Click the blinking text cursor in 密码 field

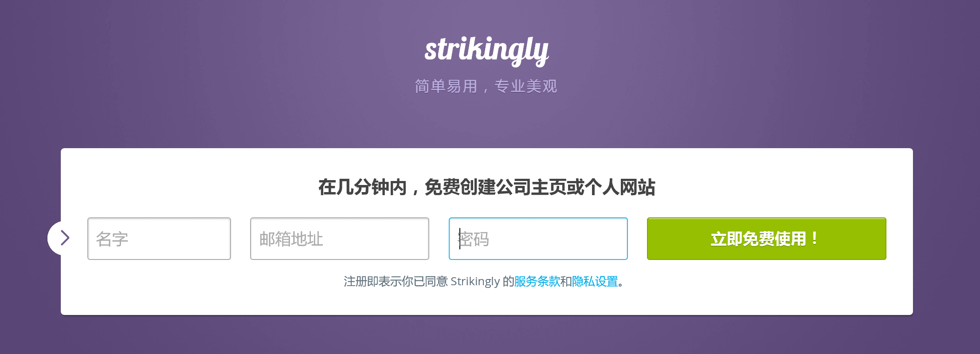pos(460,239)
